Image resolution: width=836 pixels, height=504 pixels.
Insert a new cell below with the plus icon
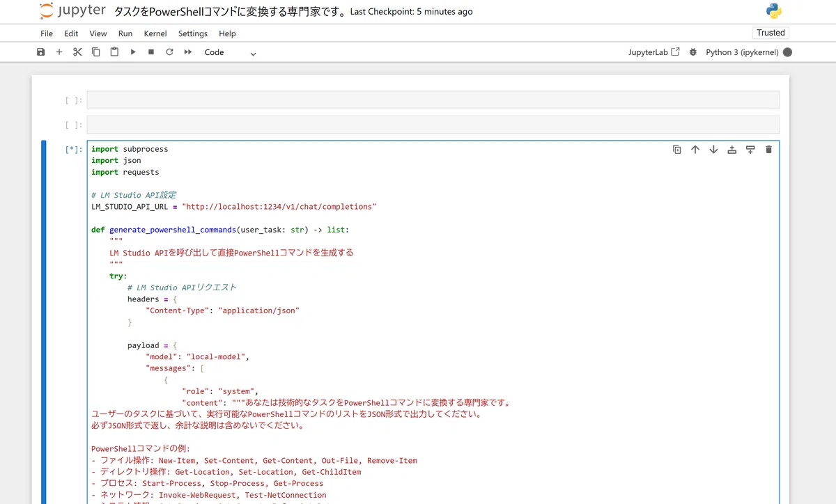pos(59,52)
